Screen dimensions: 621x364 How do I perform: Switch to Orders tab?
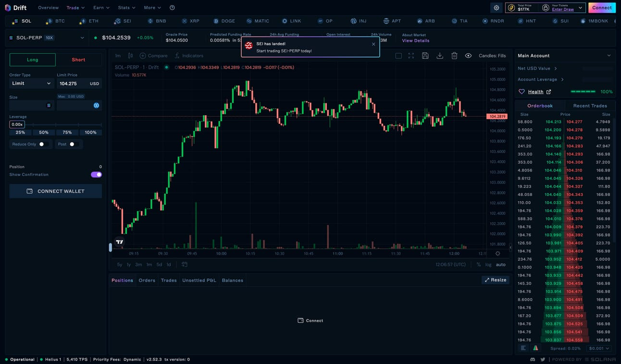click(x=147, y=280)
